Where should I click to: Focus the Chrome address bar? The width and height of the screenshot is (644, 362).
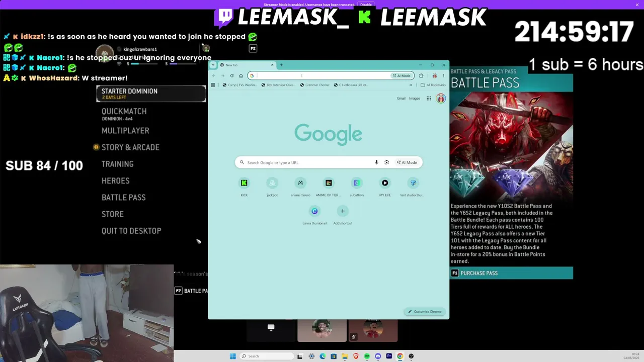point(322,76)
